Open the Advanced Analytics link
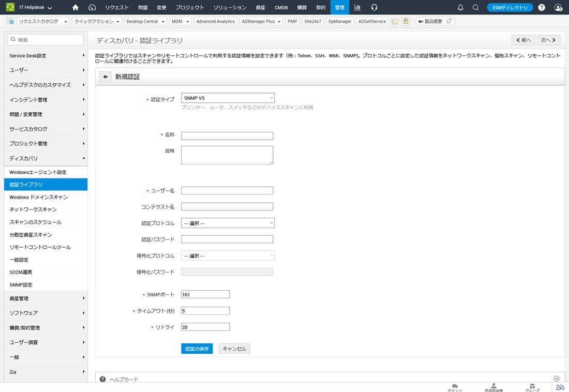This screenshot has width=569, height=392. point(216,21)
